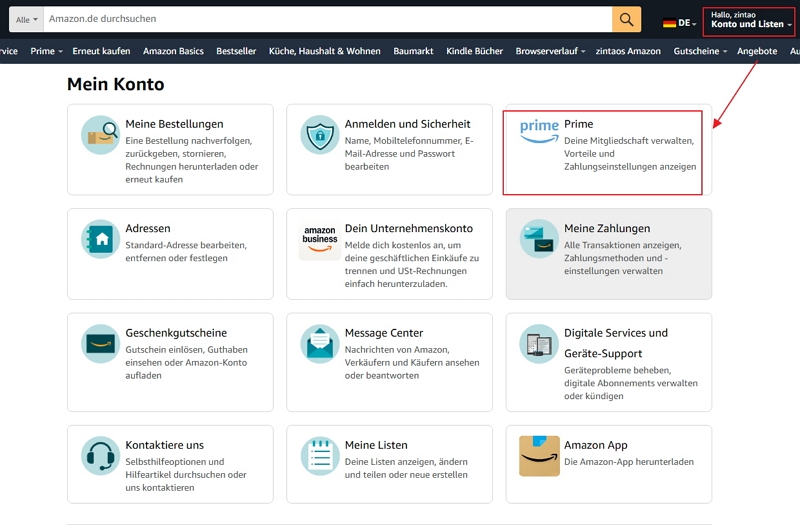Click the Prime logo icon
Image resolution: width=800 pixels, height=530 pixels.
[x=539, y=131]
